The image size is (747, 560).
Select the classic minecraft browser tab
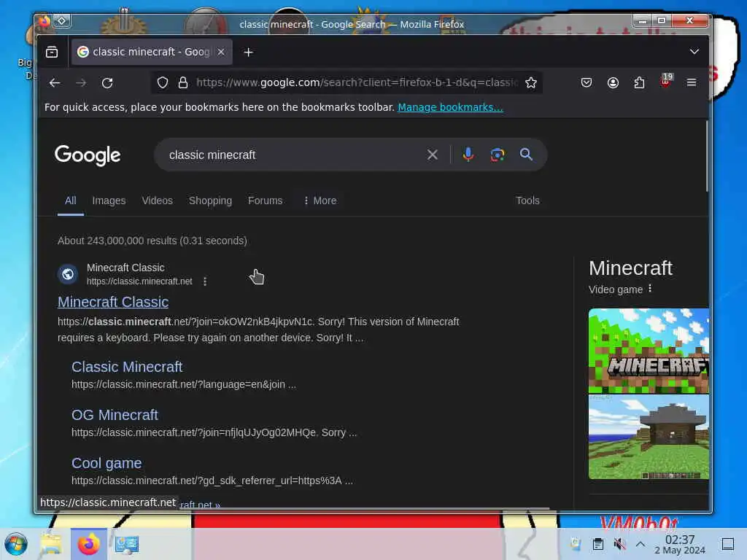pos(152,52)
